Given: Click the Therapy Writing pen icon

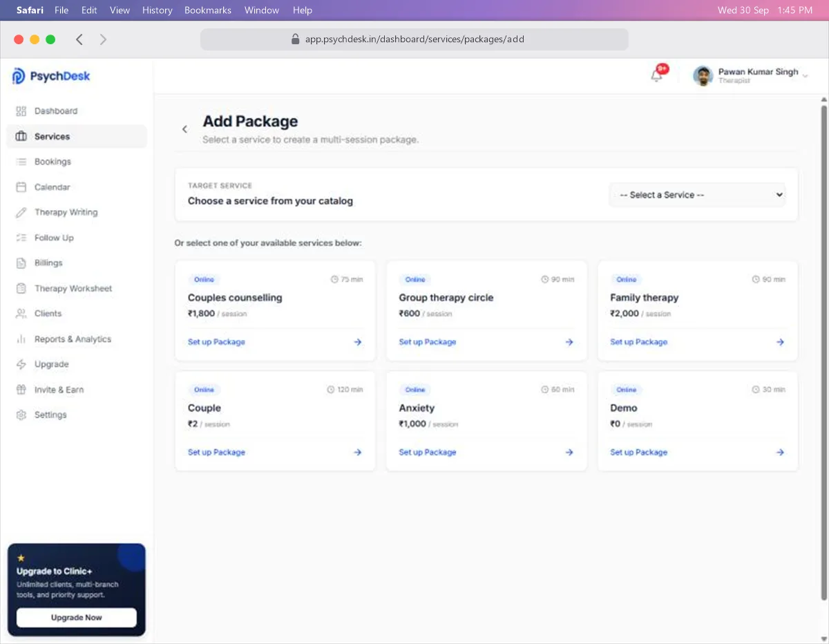Looking at the screenshot, I should (x=21, y=213).
